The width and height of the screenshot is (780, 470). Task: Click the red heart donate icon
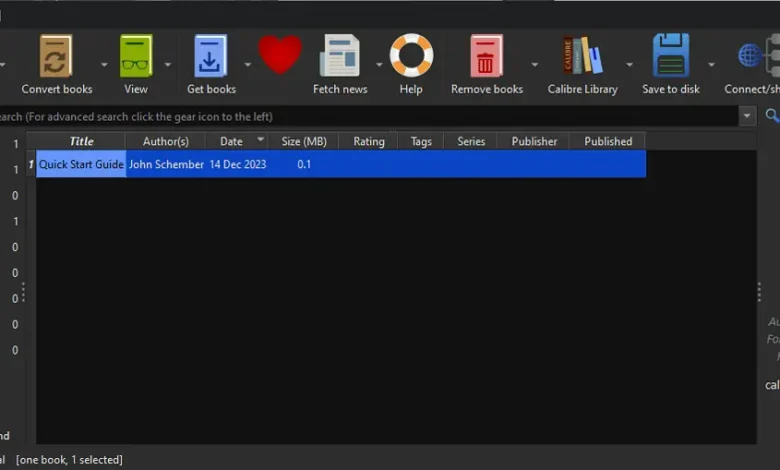[280, 55]
